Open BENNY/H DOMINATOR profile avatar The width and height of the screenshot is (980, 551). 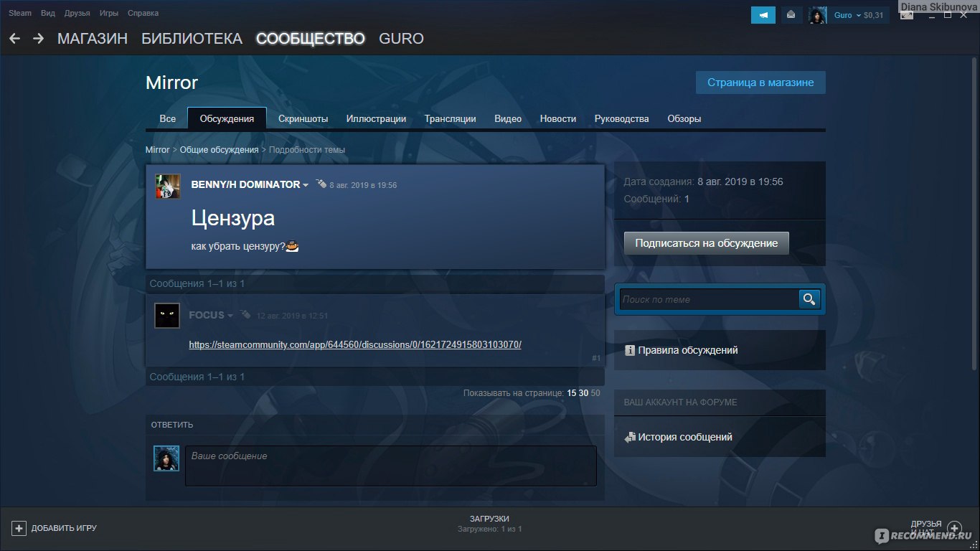(168, 186)
